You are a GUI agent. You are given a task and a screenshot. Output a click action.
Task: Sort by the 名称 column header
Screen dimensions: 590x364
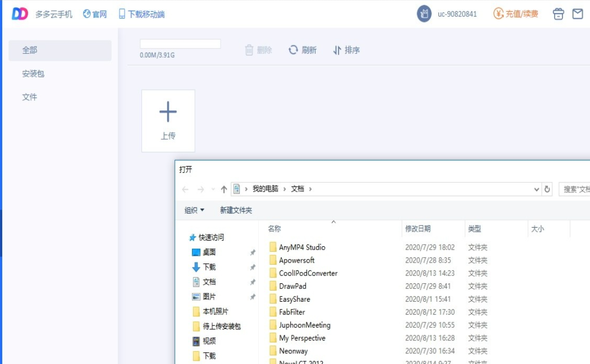(275, 229)
